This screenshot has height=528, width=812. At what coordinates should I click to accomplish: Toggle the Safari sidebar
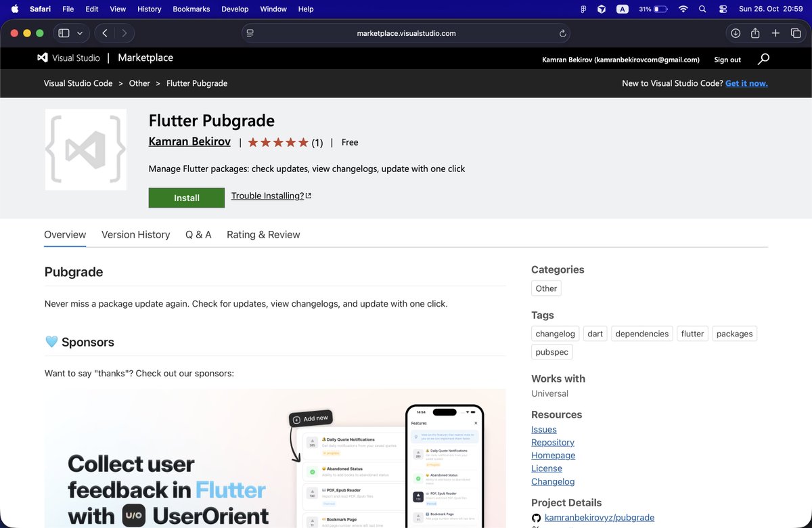(64, 33)
